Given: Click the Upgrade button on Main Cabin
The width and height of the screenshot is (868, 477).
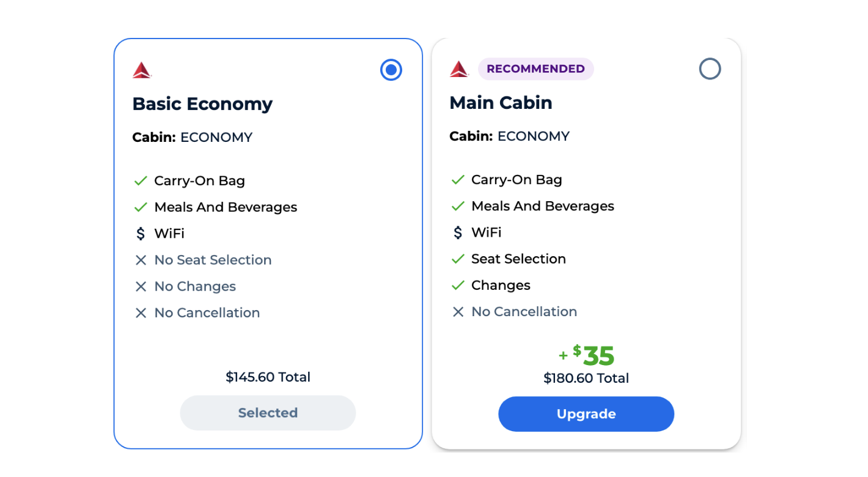Looking at the screenshot, I should 586,414.
